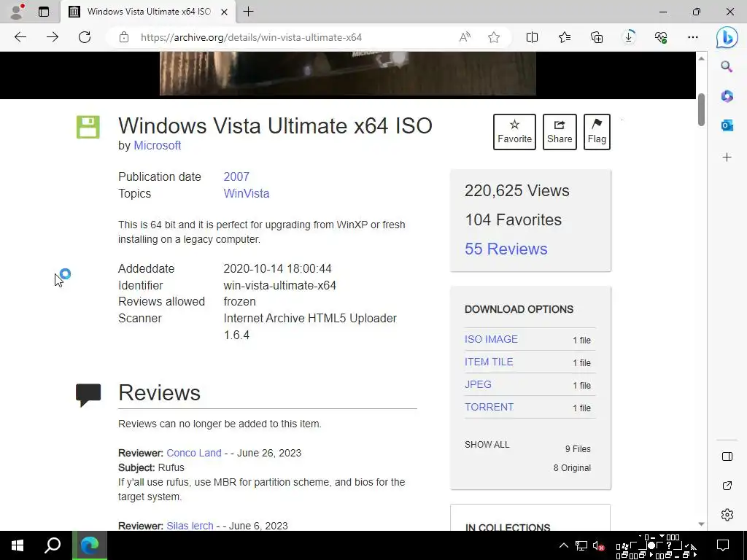Open the WinVista topic link
Screen dimensions: 747x560
tap(247, 193)
